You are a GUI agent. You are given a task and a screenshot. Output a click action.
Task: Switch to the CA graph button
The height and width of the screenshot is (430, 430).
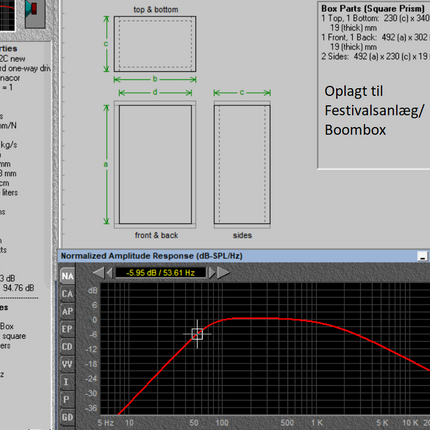point(67,294)
